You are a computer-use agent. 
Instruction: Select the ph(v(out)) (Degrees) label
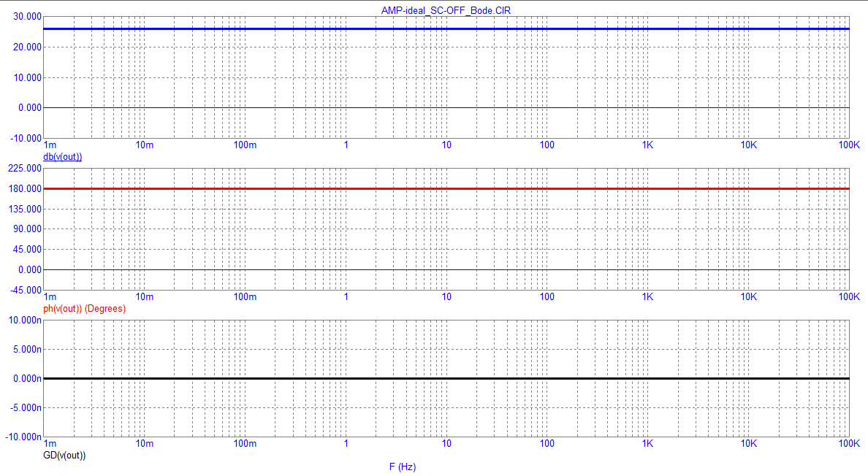pyautogui.click(x=84, y=309)
